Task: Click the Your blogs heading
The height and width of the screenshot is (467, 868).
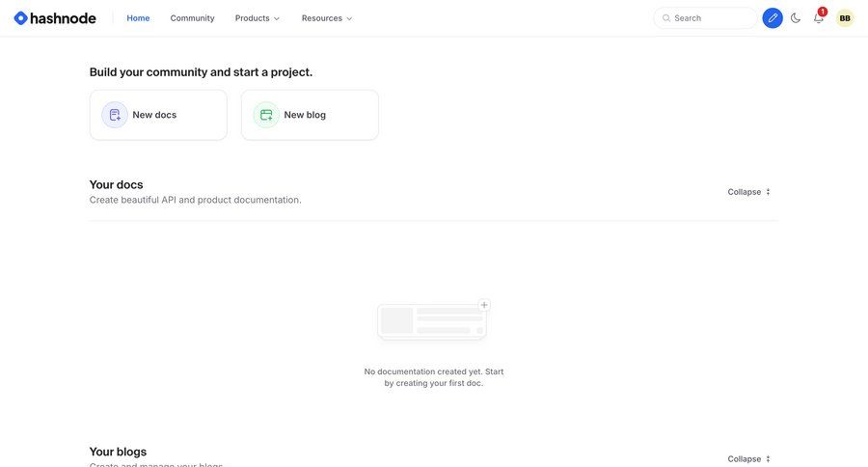Action: point(118,452)
